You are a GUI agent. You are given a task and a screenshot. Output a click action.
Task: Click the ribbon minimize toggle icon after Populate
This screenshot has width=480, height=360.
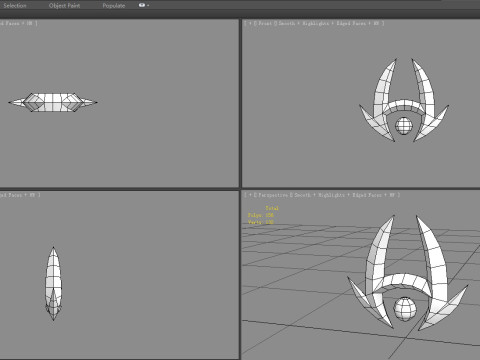(142, 5)
